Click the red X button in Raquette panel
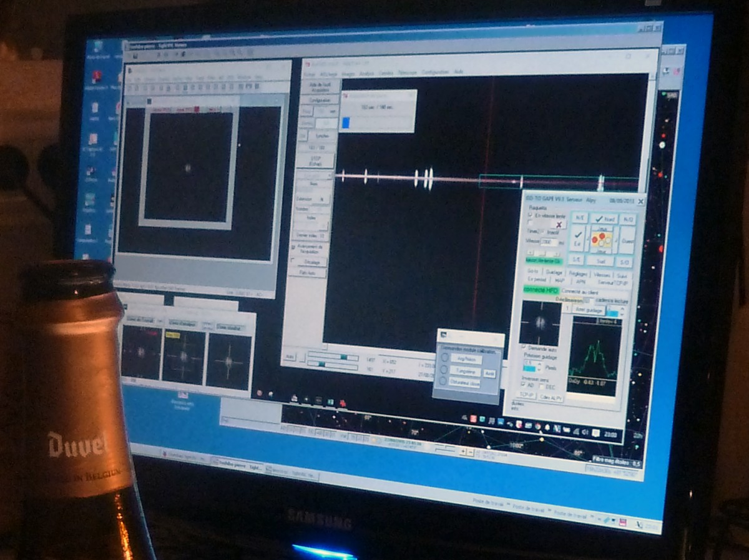Viewport: 749px width, 560px height. (559, 225)
